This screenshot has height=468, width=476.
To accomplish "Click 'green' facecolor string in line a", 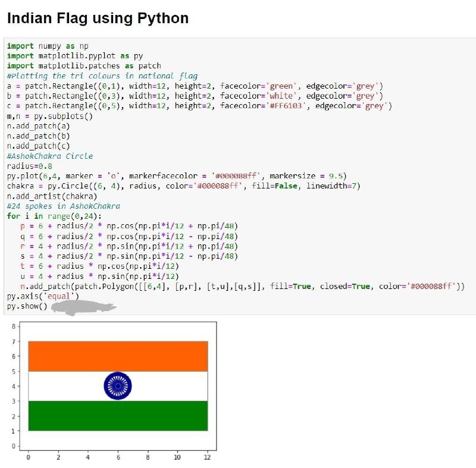I will pos(281,86).
